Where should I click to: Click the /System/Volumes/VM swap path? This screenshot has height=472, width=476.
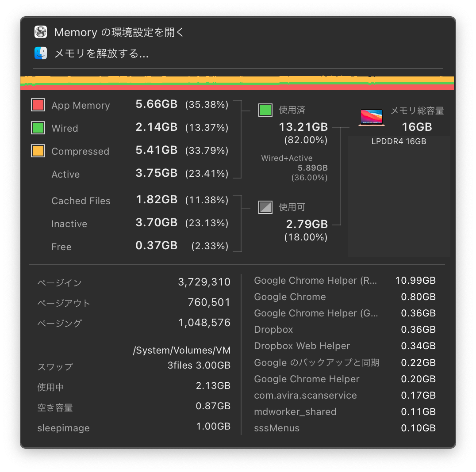pyautogui.click(x=181, y=350)
